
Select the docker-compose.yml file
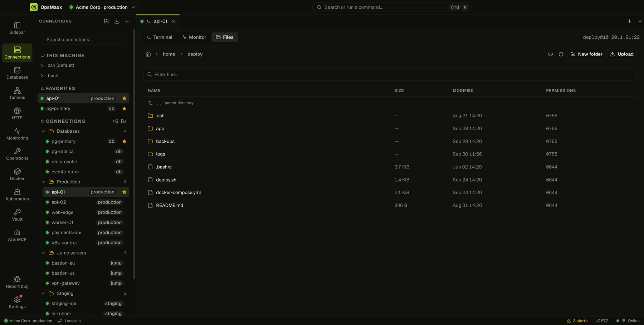[x=390, y=192]
